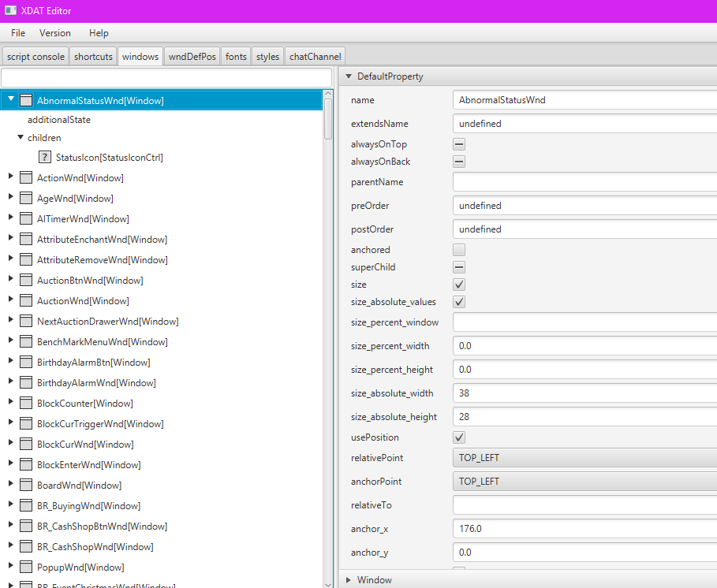
Task: Click the window icon beside BenchMarkMenuWnd[Window]
Action: click(26, 342)
